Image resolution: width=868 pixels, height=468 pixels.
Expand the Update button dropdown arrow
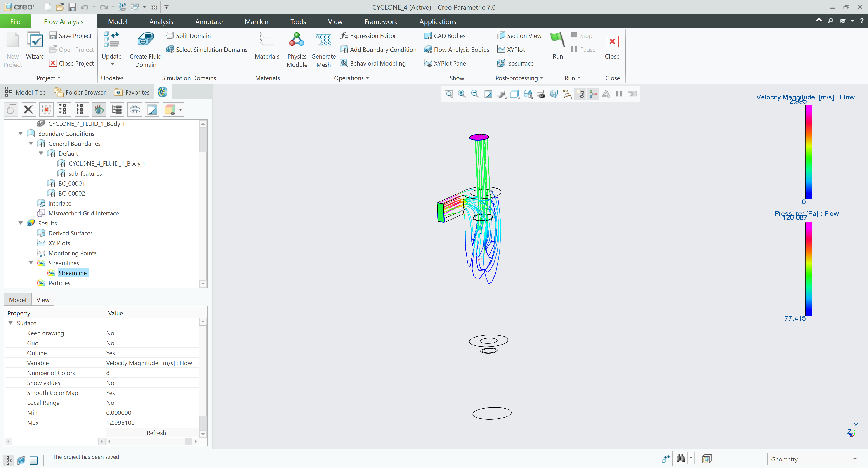point(112,64)
